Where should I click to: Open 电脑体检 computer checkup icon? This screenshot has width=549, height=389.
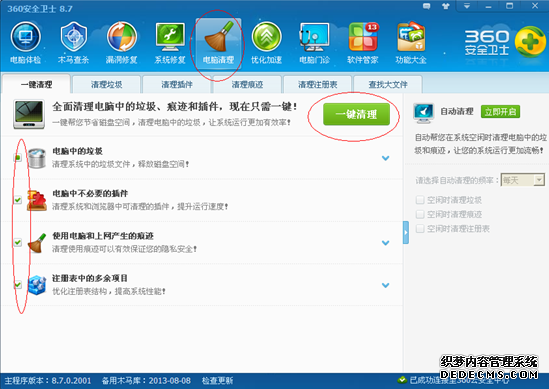26,43
